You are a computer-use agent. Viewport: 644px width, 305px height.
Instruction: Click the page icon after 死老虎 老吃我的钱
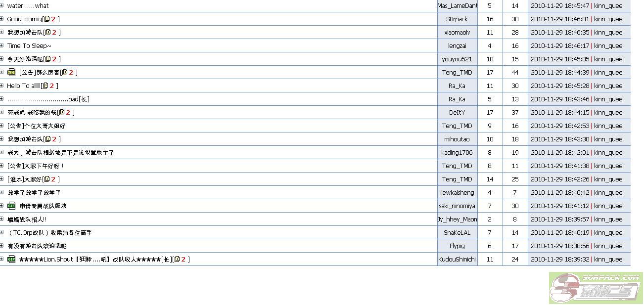61,113
